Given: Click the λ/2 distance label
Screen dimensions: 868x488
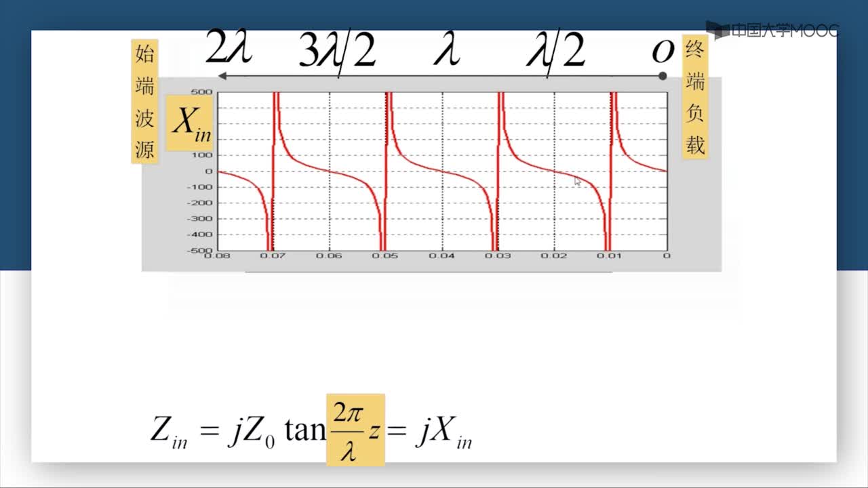Looking at the screenshot, I should (x=555, y=52).
